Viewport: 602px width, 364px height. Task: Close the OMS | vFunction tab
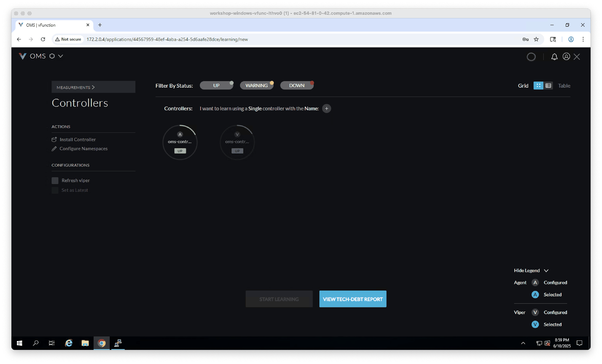click(88, 25)
